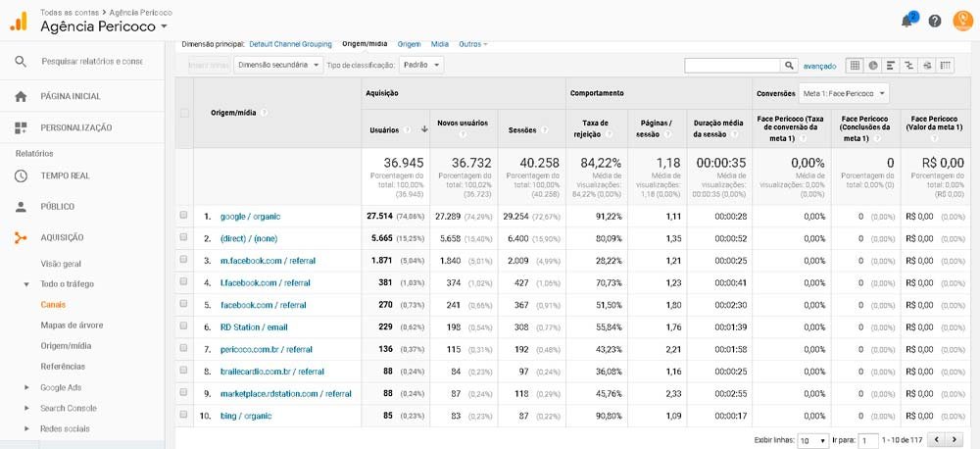Open the Referências sidebar item
The image size is (980, 449).
[x=63, y=367]
